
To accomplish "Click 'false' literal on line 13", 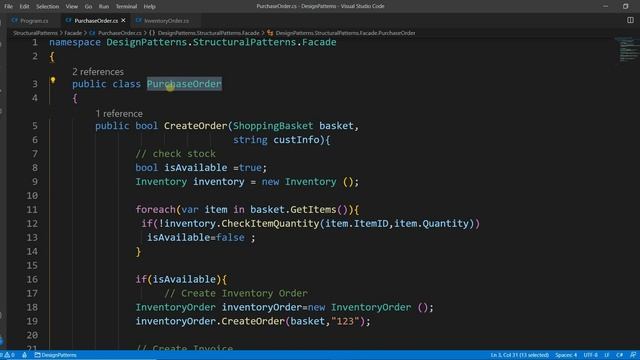I will click(230, 238).
